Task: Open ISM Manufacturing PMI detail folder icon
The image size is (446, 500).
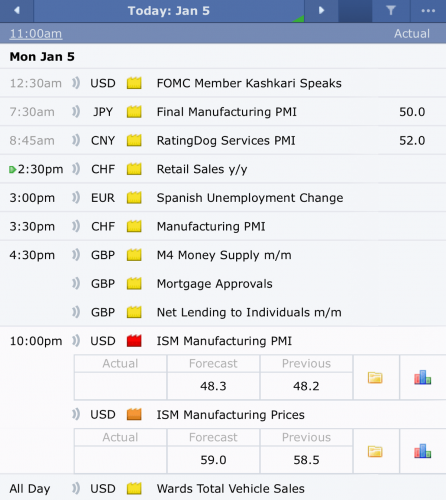Action: coord(375,378)
